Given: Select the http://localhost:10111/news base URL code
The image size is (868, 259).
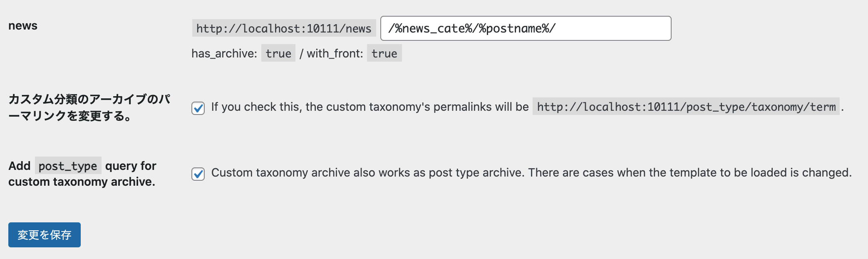Looking at the screenshot, I should (x=284, y=29).
